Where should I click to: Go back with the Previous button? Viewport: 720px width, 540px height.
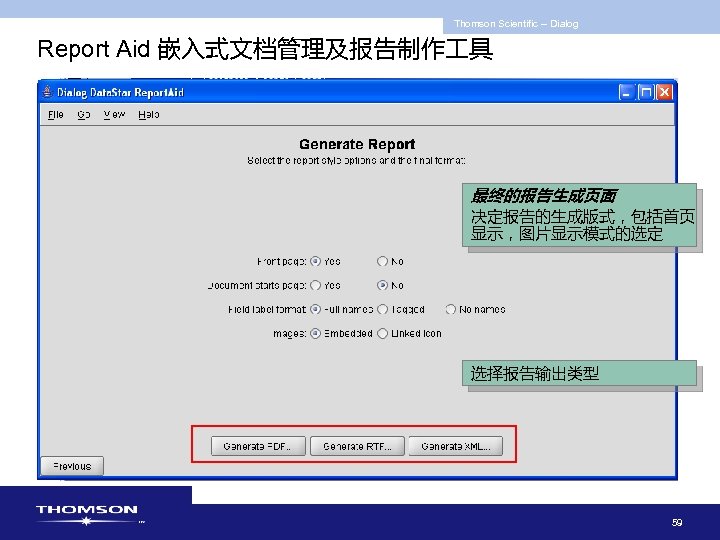click(x=72, y=466)
